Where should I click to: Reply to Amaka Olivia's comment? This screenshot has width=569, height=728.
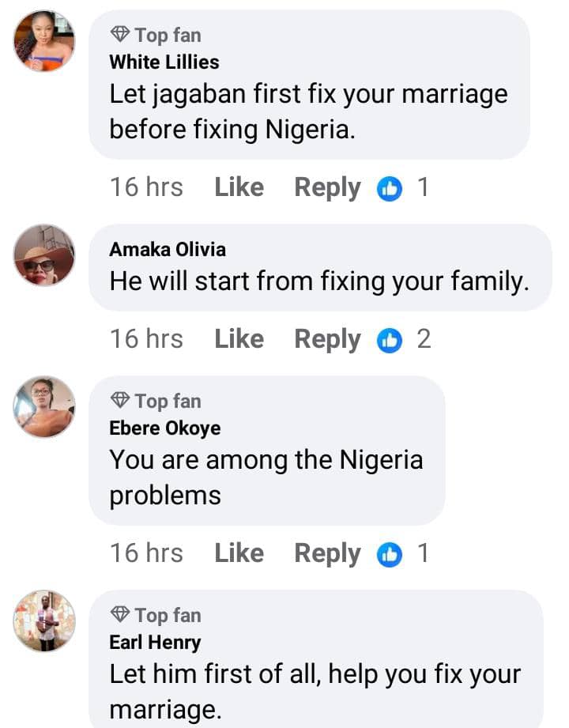tap(327, 339)
